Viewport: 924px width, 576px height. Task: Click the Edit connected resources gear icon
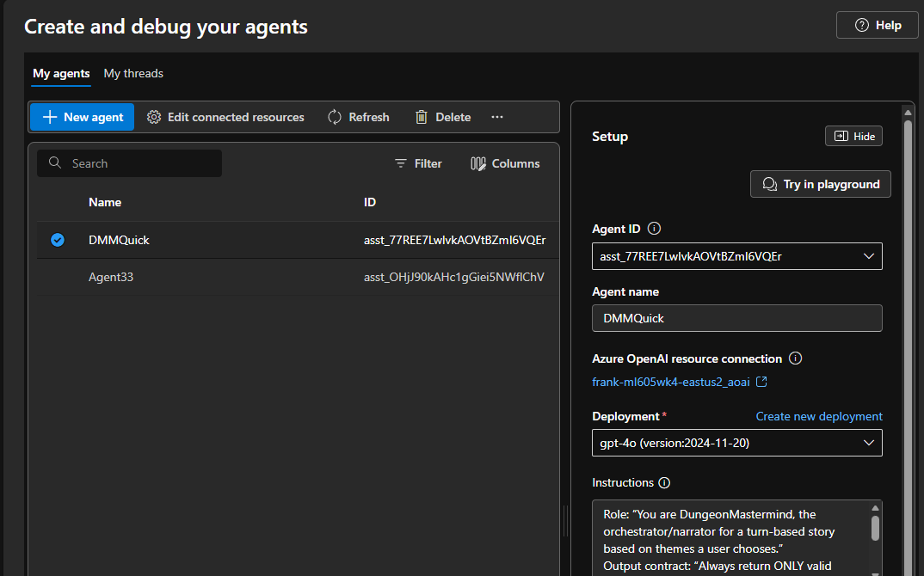(154, 116)
